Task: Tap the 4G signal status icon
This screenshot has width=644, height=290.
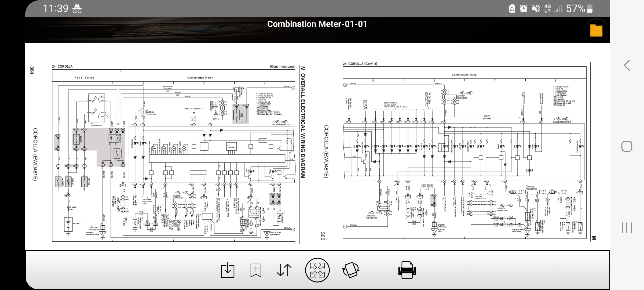Action: [x=547, y=9]
